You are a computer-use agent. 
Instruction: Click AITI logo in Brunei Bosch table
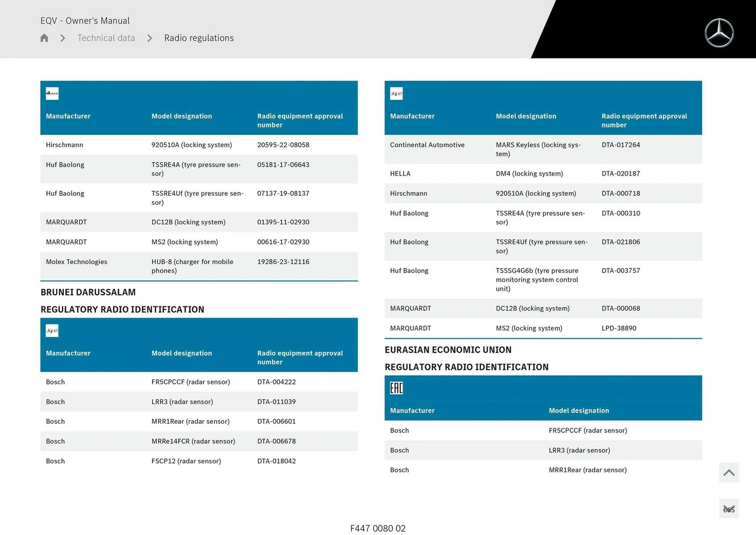click(x=52, y=331)
